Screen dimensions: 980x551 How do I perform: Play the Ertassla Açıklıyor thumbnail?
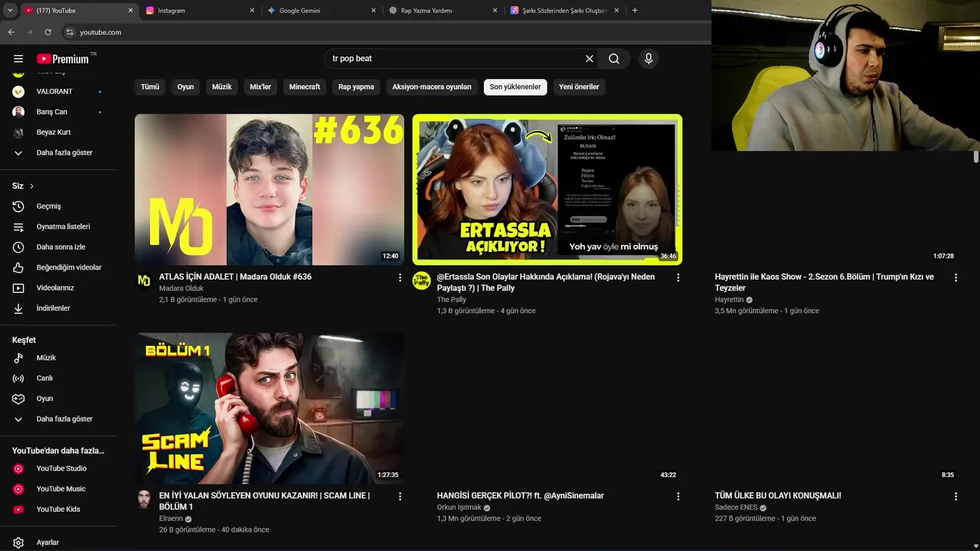point(547,189)
